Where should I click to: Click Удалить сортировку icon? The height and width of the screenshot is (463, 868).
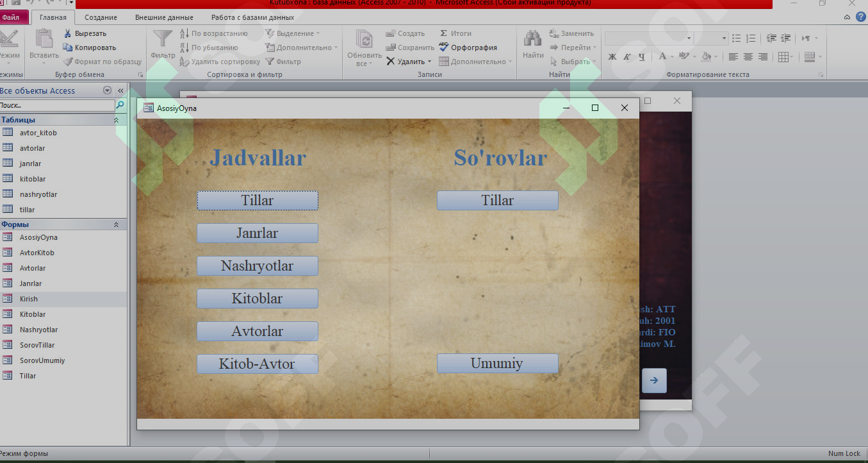coord(184,62)
